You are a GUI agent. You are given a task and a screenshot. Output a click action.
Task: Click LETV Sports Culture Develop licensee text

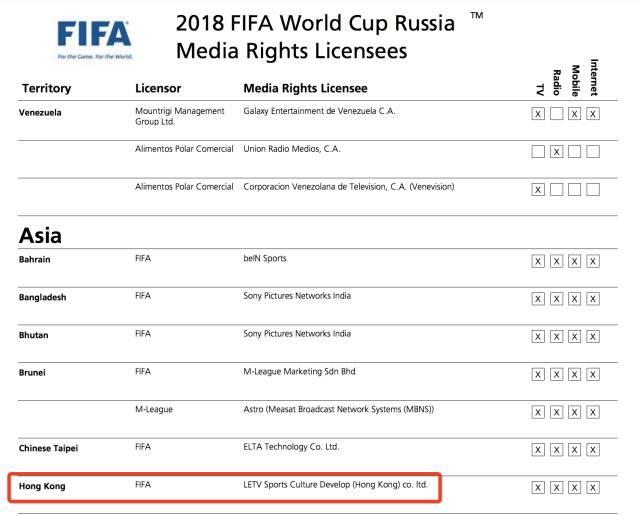pyautogui.click(x=335, y=485)
